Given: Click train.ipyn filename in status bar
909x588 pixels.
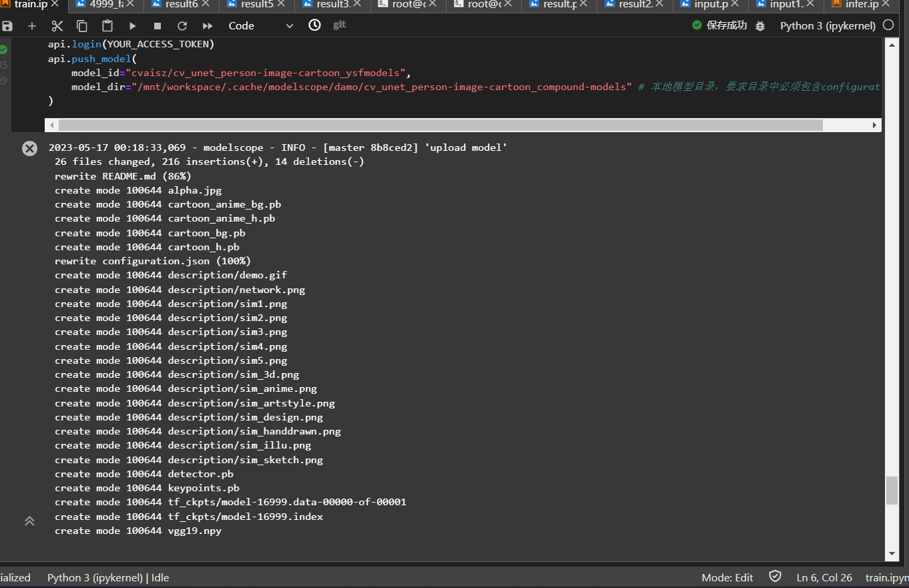Looking at the screenshot, I should [887, 578].
